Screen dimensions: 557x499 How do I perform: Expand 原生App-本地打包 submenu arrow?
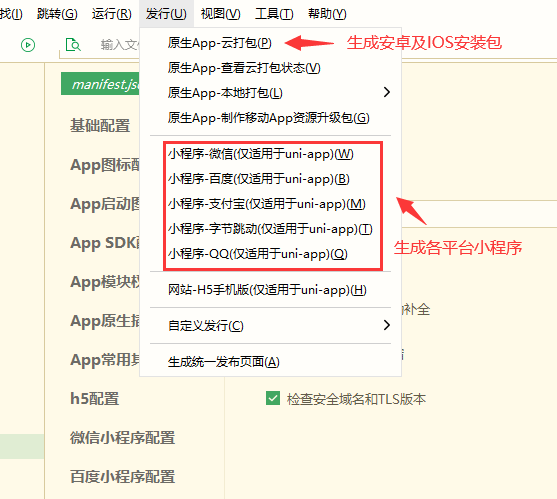[387, 92]
